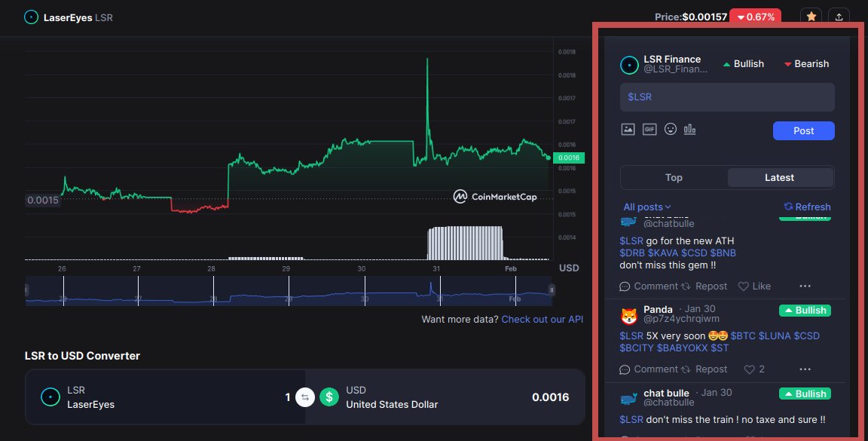Click the LSR Finance profile name
Image resolution: width=868 pixels, height=441 pixels.
coord(672,60)
